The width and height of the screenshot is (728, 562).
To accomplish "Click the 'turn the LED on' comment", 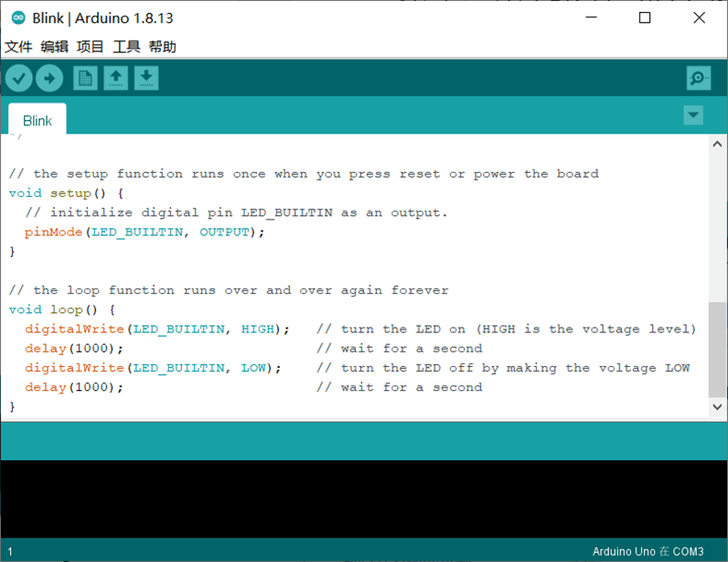I will [x=506, y=330].
